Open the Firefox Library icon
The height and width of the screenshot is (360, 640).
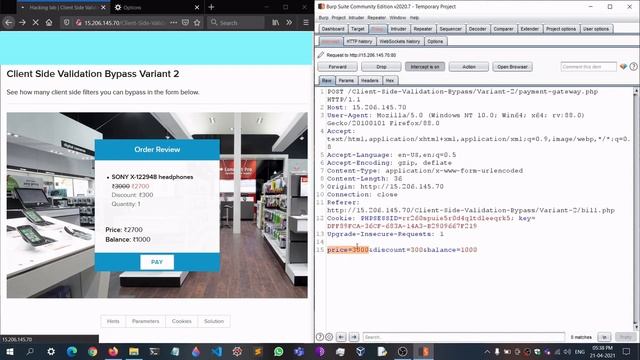tap(276, 22)
